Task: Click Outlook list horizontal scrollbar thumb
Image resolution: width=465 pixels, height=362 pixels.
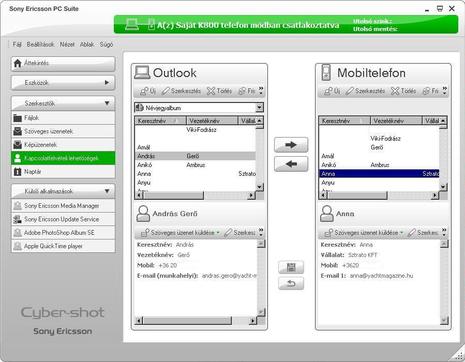Action: coord(173,196)
